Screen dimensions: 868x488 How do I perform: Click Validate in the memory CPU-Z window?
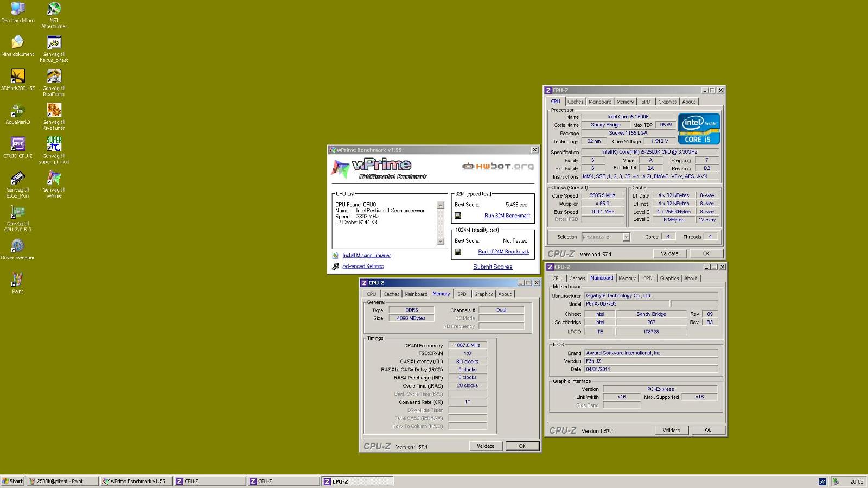[x=486, y=446]
